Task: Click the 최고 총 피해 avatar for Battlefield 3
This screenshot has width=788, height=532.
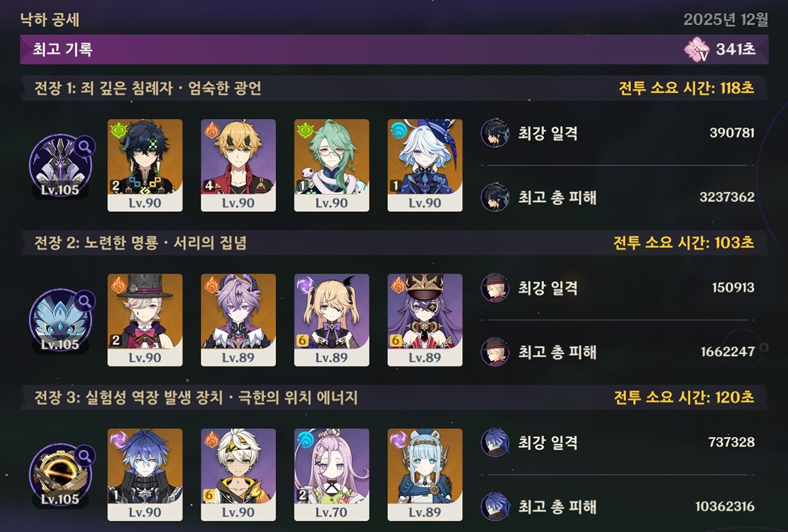Action: (x=494, y=506)
